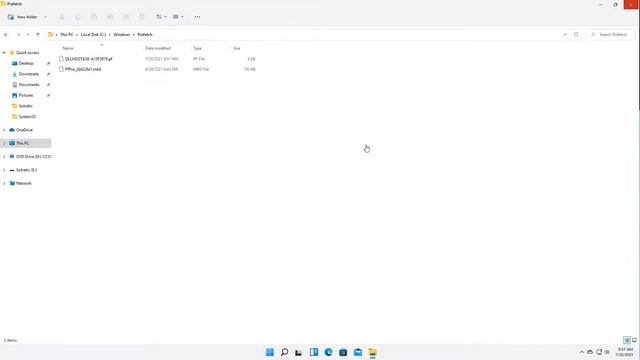
Task: Expand the This PC tree node
Action: click(x=4, y=143)
